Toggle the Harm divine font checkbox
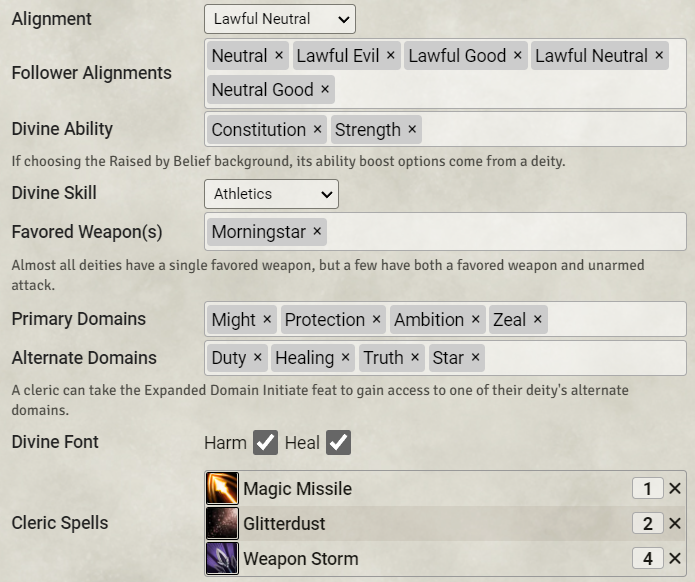Image resolution: width=695 pixels, height=582 pixels. (x=265, y=442)
